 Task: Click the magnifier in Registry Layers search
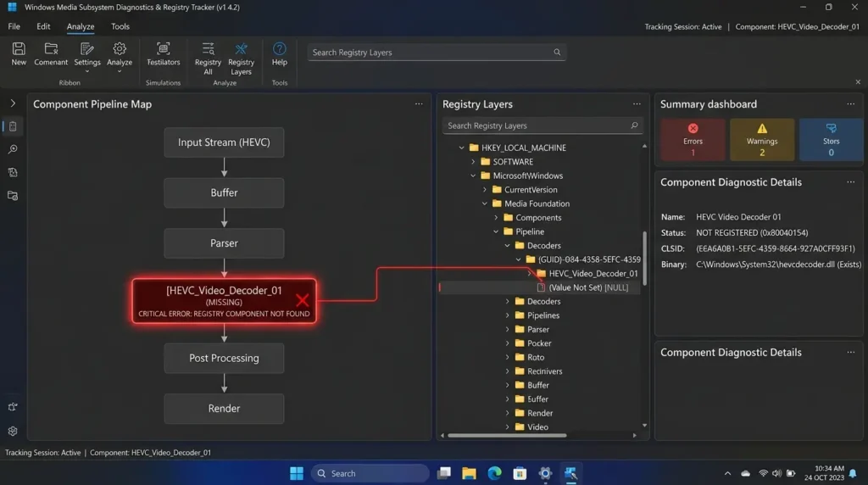click(x=634, y=125)
